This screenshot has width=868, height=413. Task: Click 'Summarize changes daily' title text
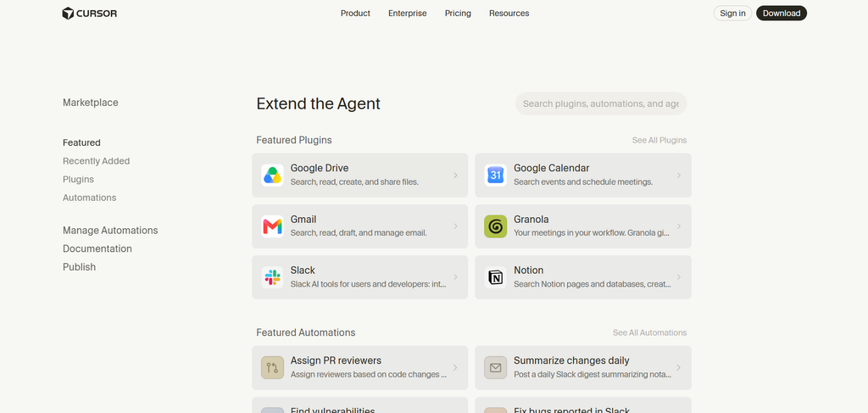[x=571, y=360]
